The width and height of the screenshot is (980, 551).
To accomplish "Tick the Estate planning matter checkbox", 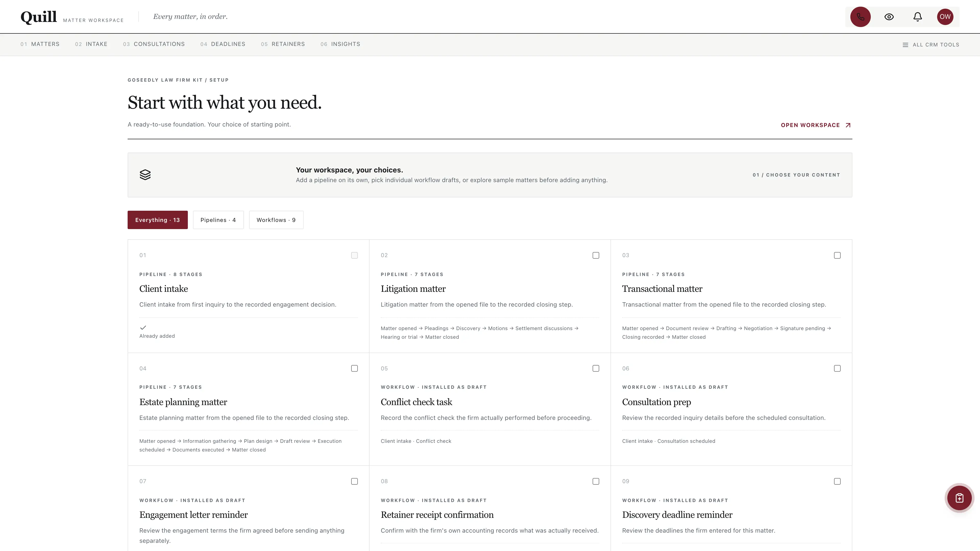I will tap(354, 368).
